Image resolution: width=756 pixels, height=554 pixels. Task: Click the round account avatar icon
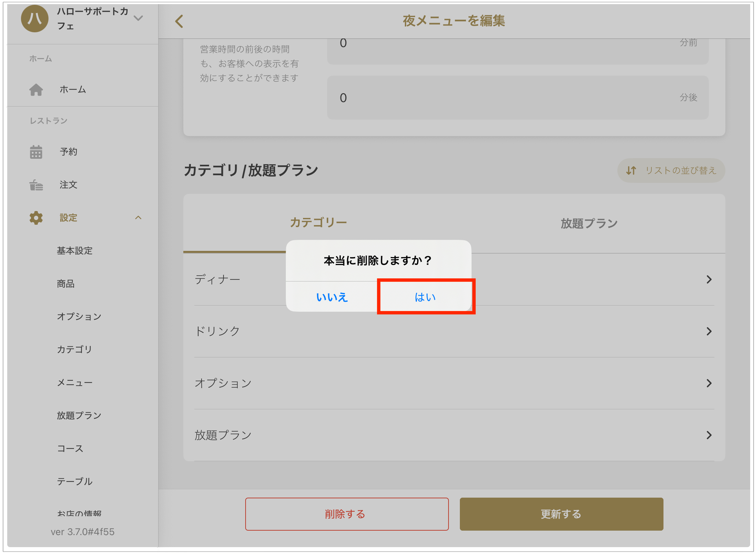[34, 19]
